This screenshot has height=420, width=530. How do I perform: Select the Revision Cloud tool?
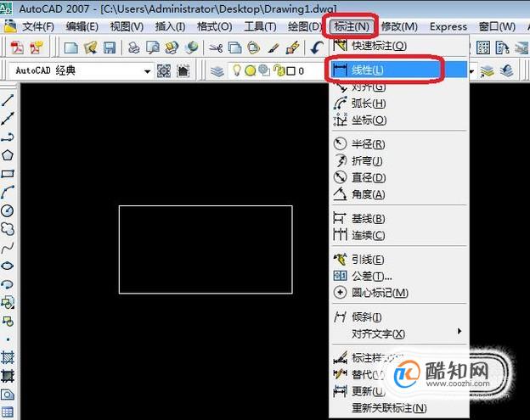pyautogui.click(x=8, y=229)
